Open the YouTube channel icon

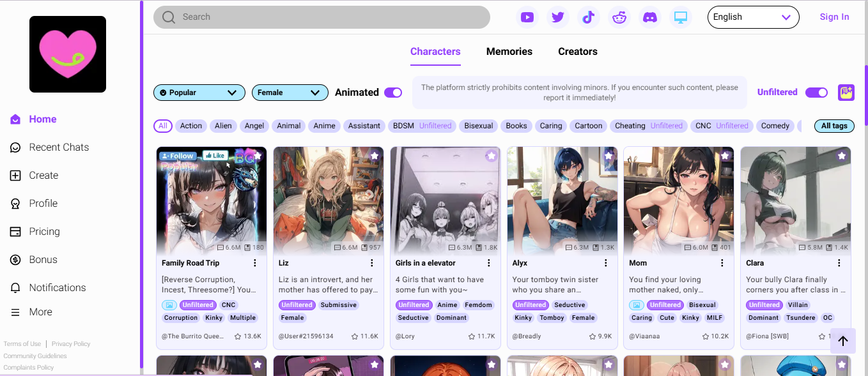[x=527, y=17]
